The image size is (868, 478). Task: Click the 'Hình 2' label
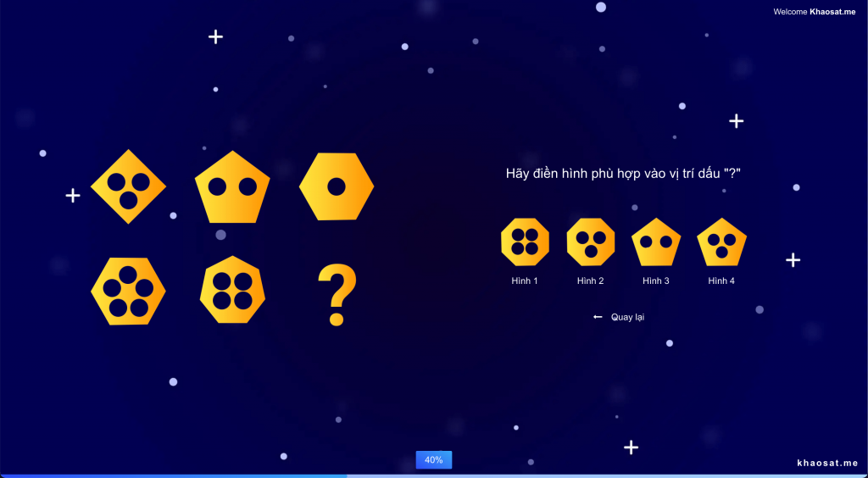tap(591, 281)
